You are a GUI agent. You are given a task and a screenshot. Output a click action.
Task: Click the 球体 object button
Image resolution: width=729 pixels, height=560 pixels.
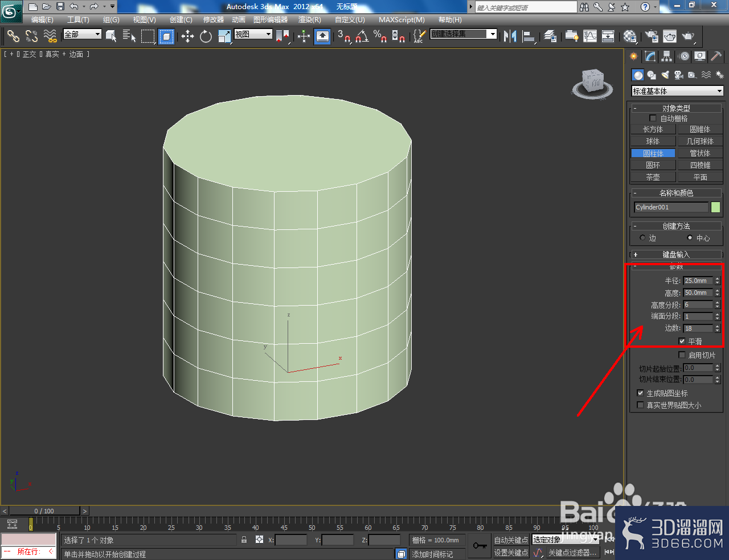tap(653, 141)
